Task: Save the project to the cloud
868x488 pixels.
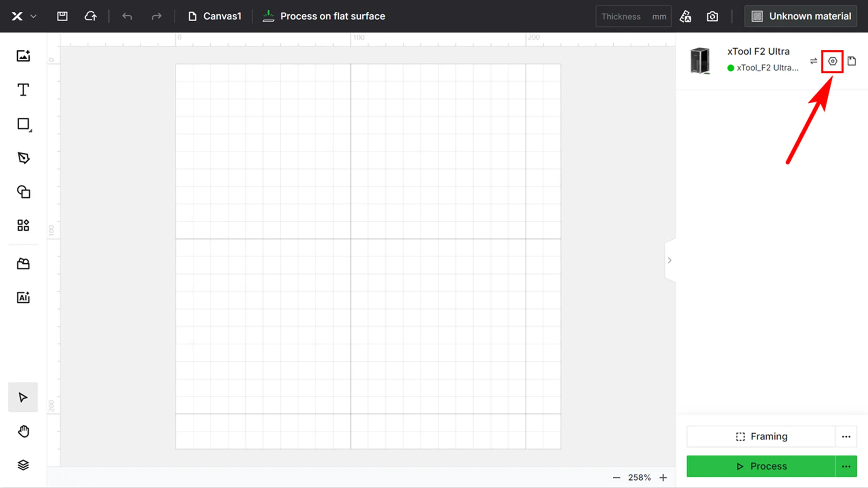Action: click(90, 16)
